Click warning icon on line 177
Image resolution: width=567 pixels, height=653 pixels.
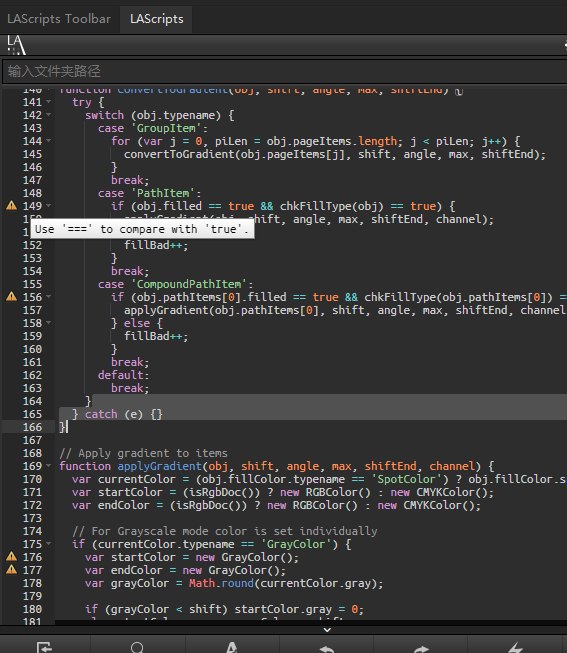(x=12, y=569)
